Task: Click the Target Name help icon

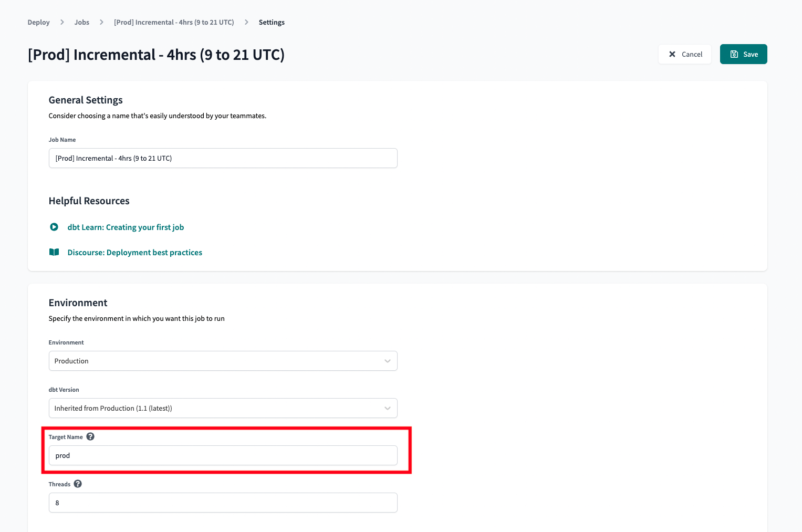Action: click(x=90, y=436)
